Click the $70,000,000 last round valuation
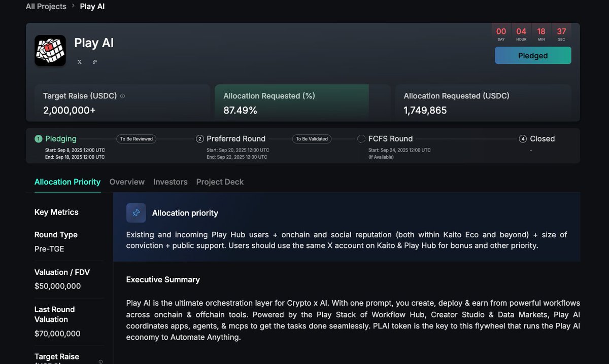 [57, 334]
